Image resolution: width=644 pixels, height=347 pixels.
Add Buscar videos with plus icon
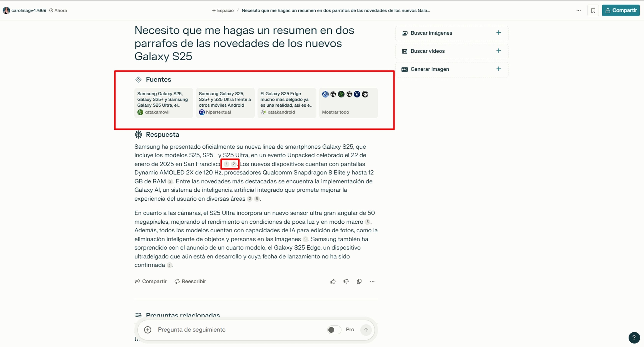(498, 51)
